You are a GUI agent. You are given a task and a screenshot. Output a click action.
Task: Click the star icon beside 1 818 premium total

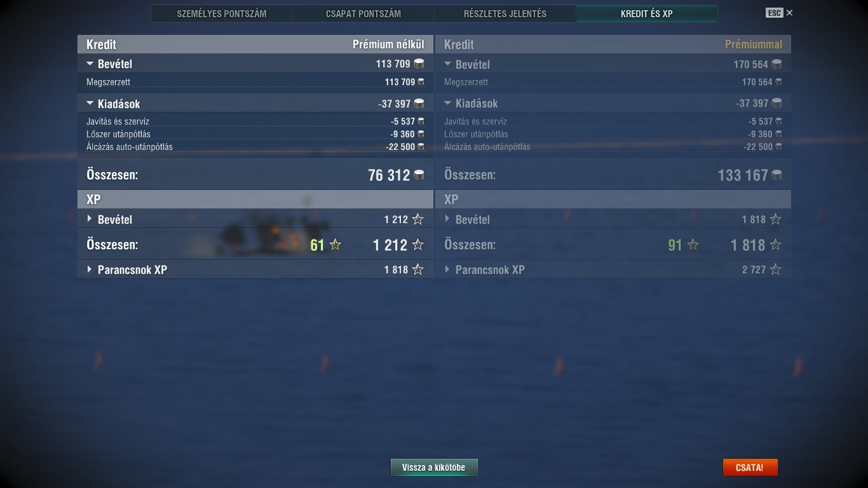click(775, 245)
